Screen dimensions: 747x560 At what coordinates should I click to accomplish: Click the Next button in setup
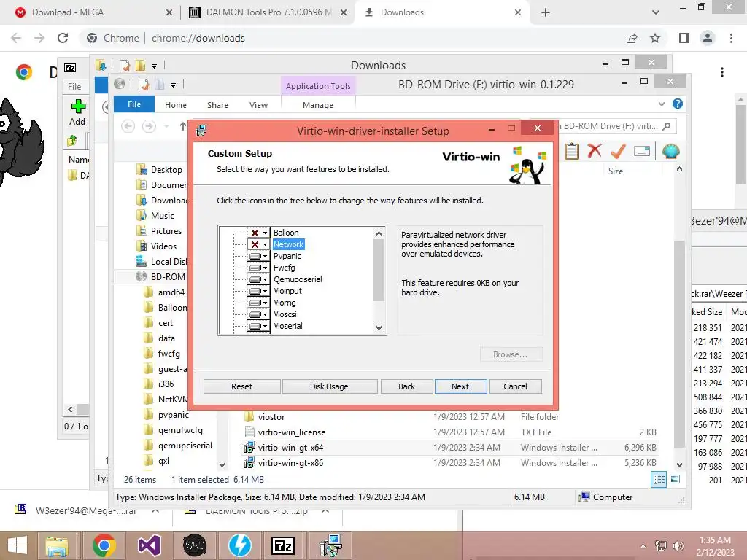[460, 386]
